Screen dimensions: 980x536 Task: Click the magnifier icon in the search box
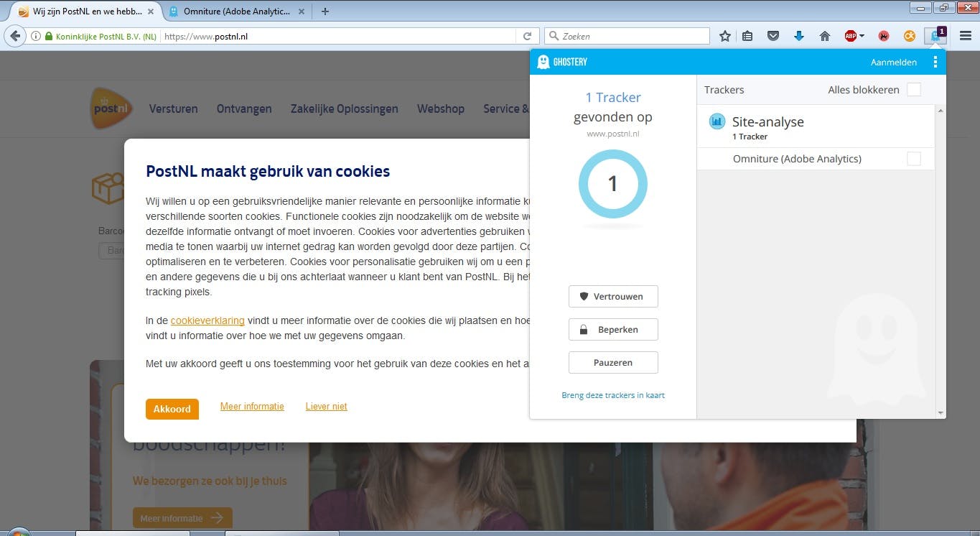pos(554,36)
